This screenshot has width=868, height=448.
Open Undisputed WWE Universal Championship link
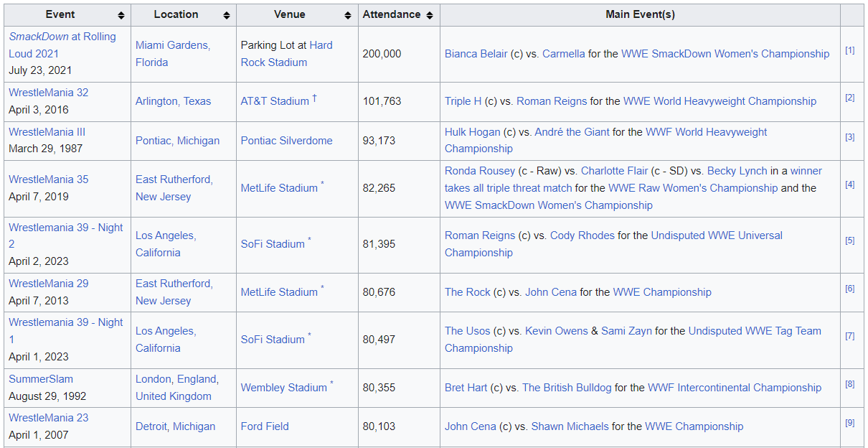click(613, 243)
